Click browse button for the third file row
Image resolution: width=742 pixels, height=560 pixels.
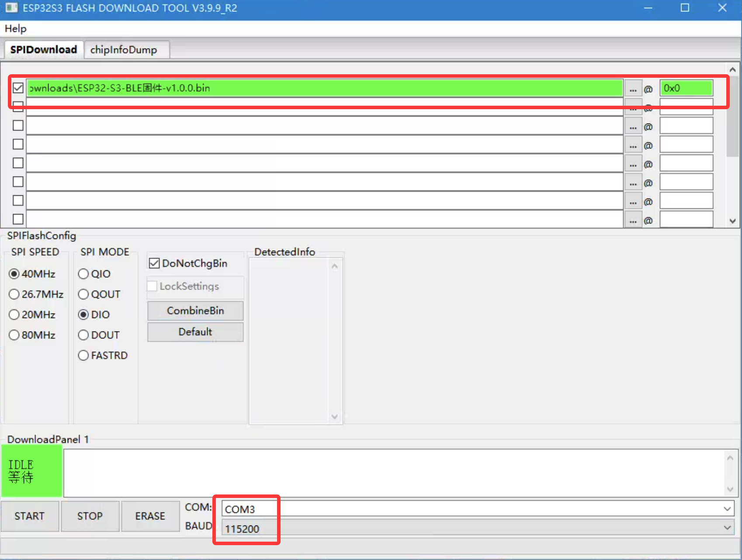tap(633, 126)
